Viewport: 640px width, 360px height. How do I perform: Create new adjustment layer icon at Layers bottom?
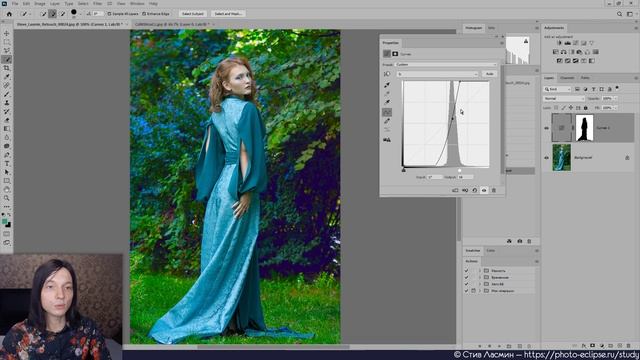[x=602, y=346]
